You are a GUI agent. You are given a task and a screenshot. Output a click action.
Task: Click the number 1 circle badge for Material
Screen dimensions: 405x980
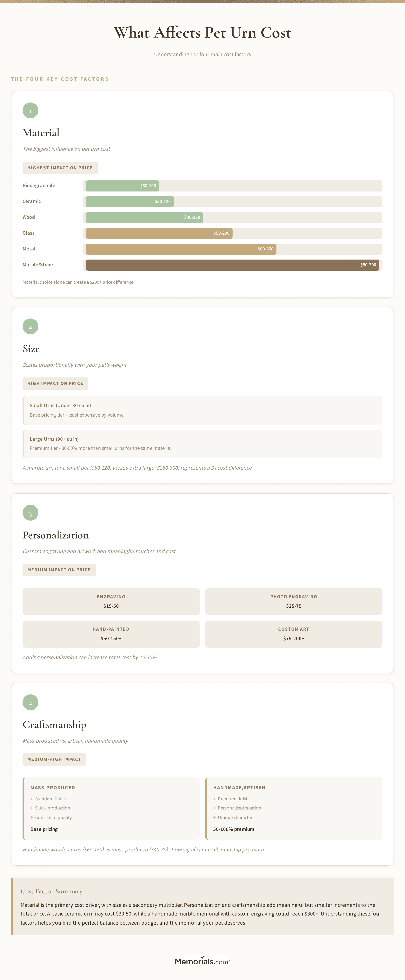click(30, 111)
